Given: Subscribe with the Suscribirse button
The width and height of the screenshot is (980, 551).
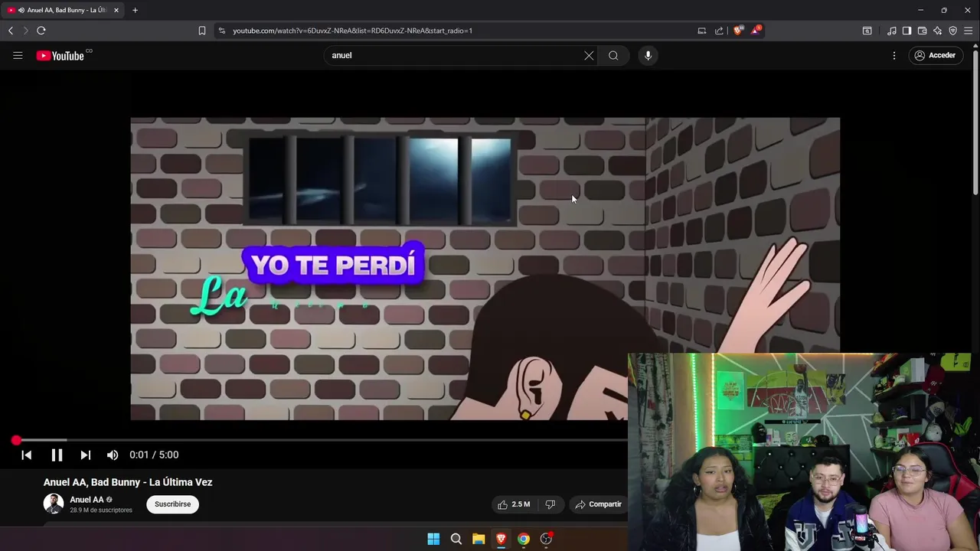Looking at the screenshot, I should point(172,504).
